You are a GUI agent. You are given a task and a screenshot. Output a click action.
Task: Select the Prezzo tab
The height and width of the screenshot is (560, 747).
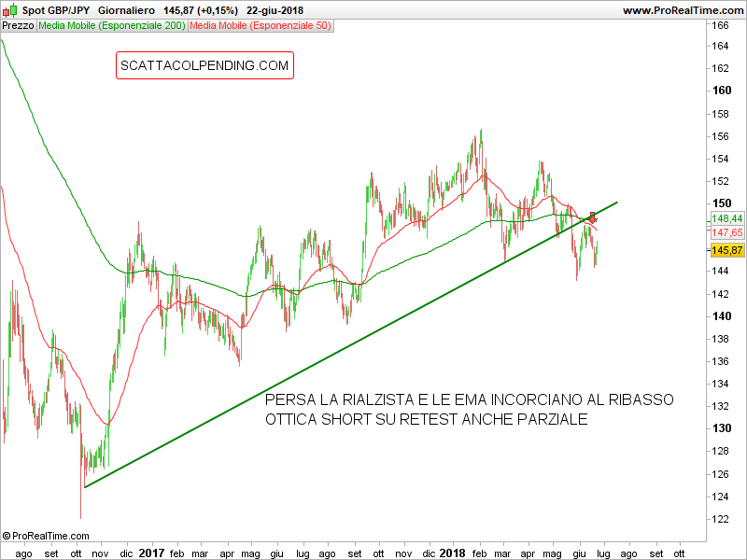tap(18, 26)
